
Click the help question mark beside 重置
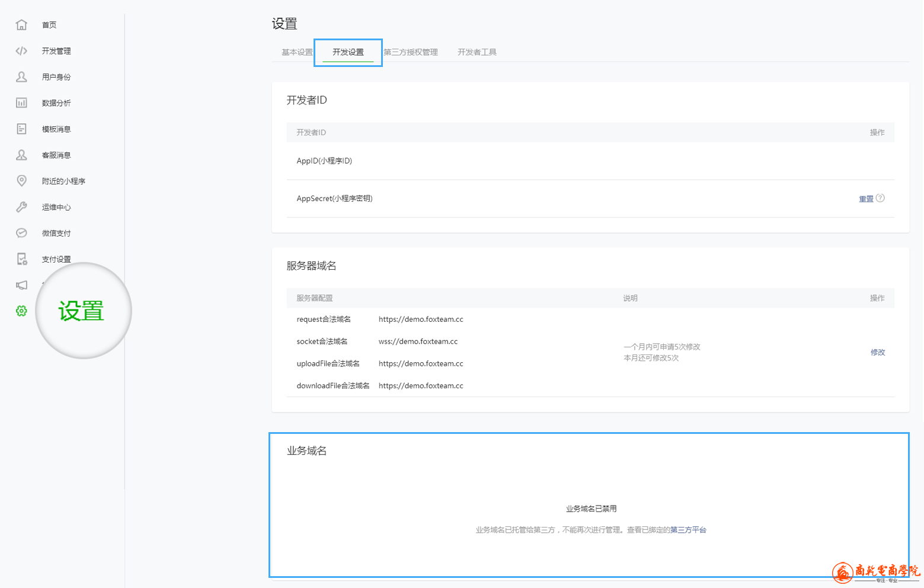[880, 199]
